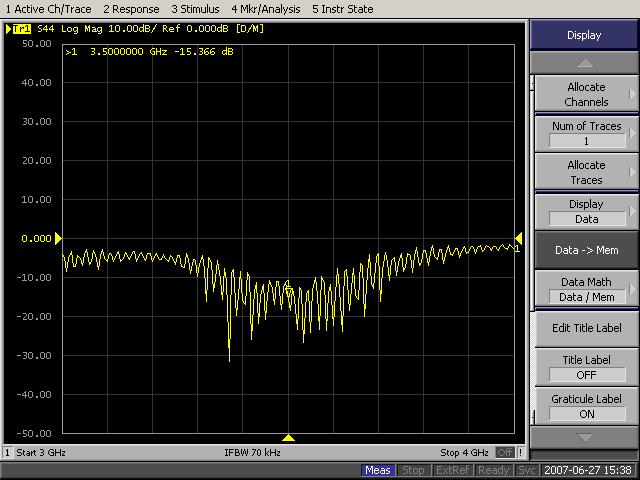
Task: Click the -50.00 bottom scale label
Action: [34, 433]
